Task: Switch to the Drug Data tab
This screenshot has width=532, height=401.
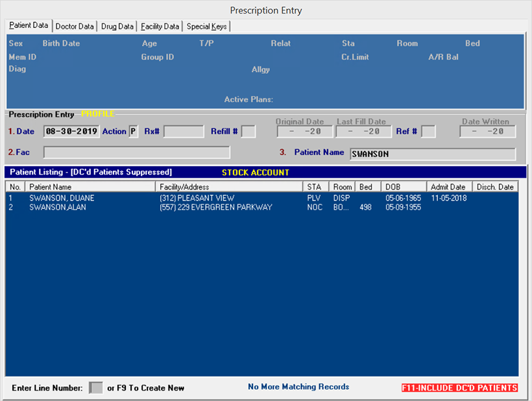Action: 117,27
